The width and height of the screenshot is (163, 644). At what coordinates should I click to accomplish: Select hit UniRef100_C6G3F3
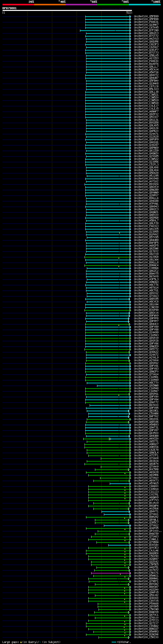coord(146,44)
